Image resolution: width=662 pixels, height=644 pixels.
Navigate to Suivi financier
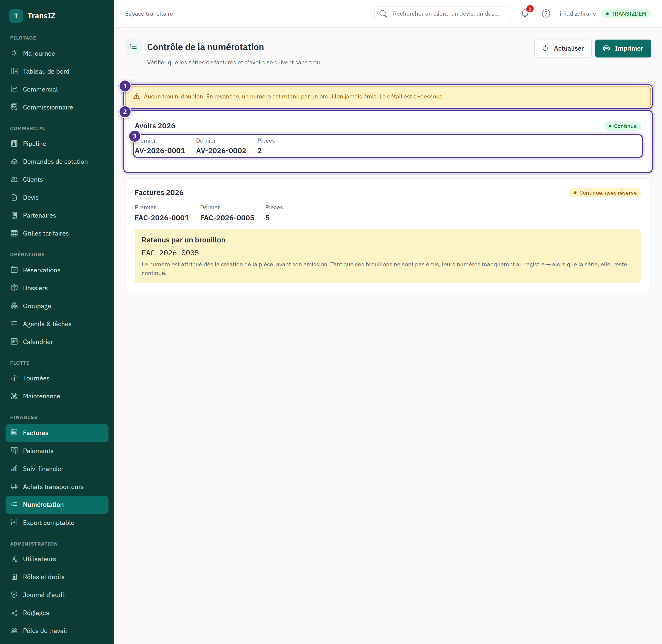(57, 469)
